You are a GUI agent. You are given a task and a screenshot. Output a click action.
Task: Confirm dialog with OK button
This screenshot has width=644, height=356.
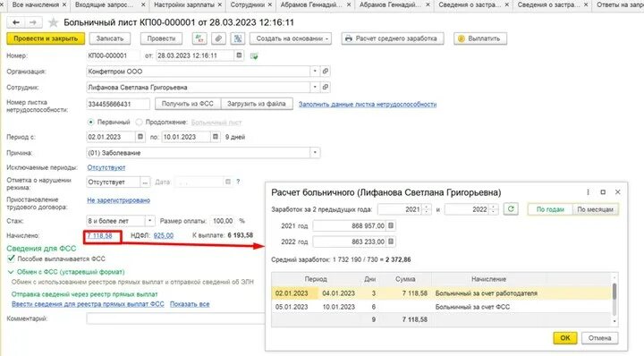pos(565,338)
